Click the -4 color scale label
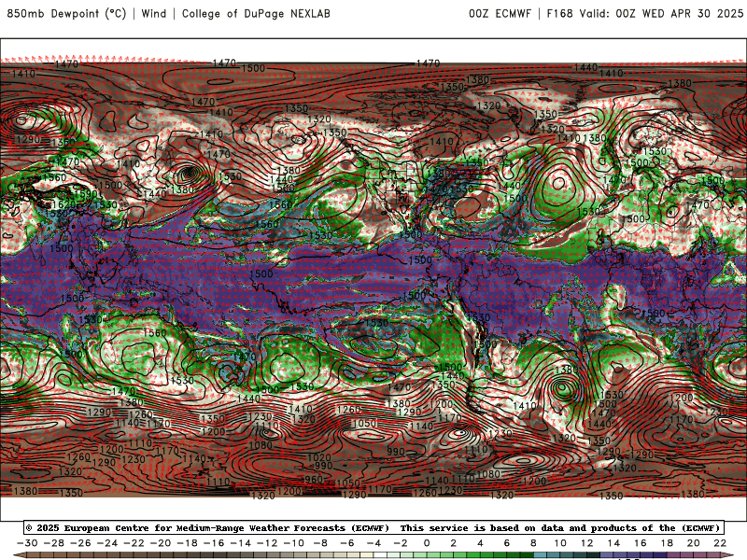This screenshot has height=560, width=747. (374, 543)
